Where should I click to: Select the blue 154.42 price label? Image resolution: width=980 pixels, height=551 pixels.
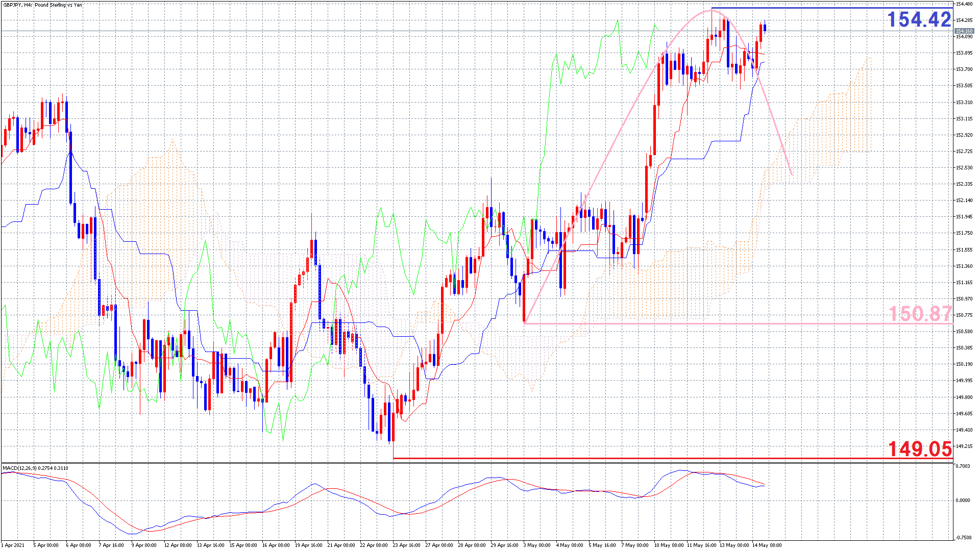pos(919,20)
